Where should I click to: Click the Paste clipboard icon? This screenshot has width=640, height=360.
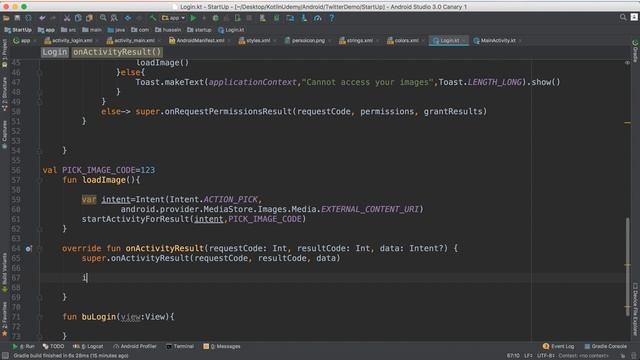pos(89,18)
